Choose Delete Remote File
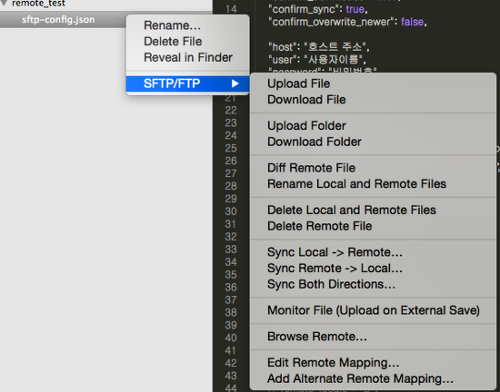 click(373, 226)
